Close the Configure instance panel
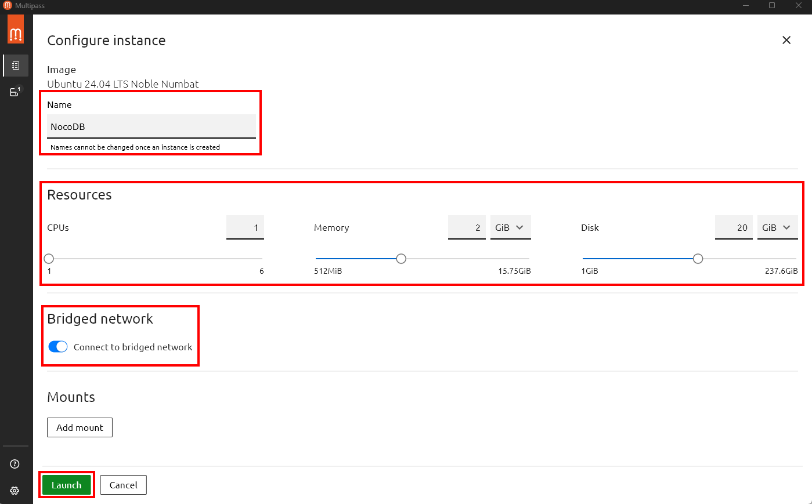Viewport: 812px width, 504px height. 786,40
